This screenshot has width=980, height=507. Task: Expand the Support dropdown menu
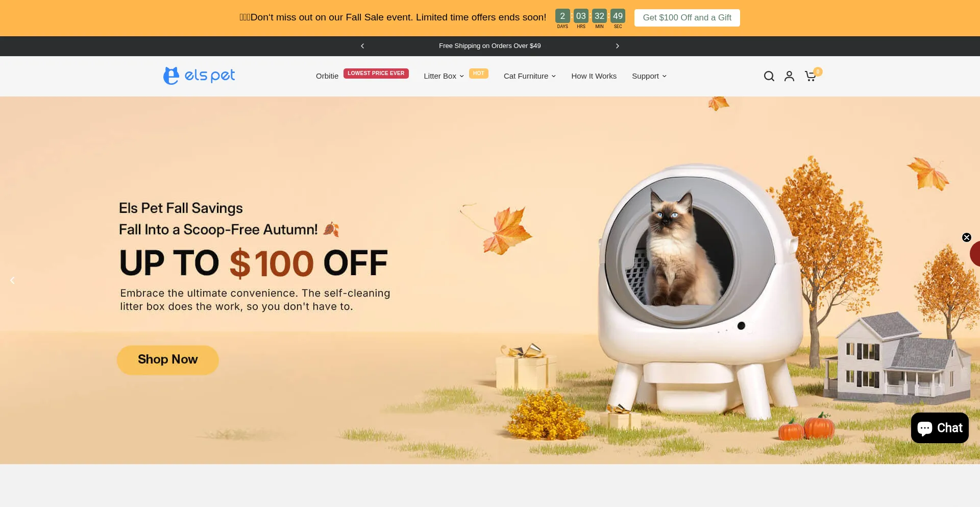(x=649, y=76)
